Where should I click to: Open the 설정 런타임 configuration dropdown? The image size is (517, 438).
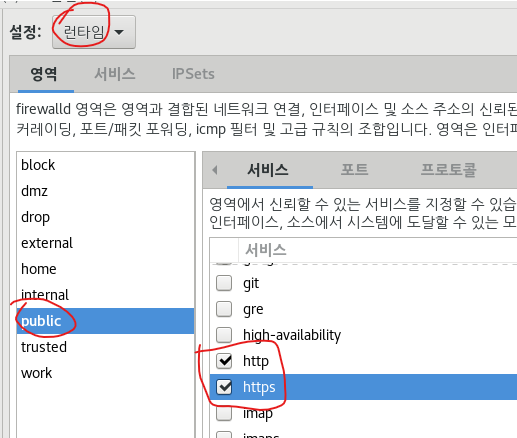[x=94, y=32]
